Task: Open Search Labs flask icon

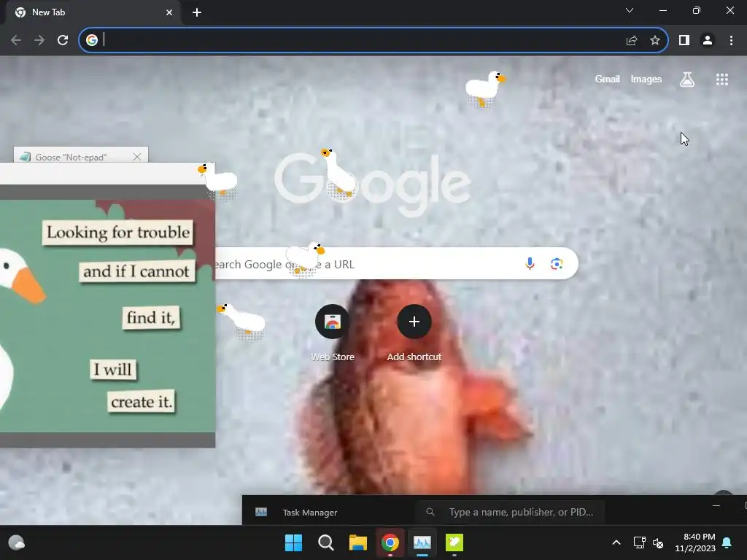Action: coord(687,79)
